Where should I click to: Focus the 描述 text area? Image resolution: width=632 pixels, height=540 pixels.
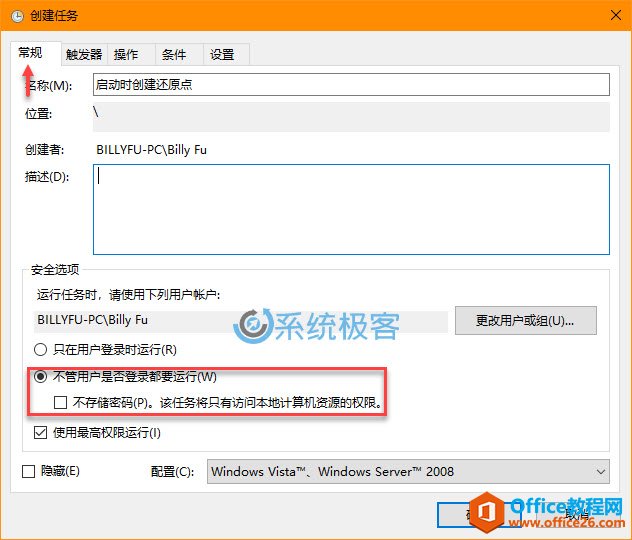tap(351, 209)
